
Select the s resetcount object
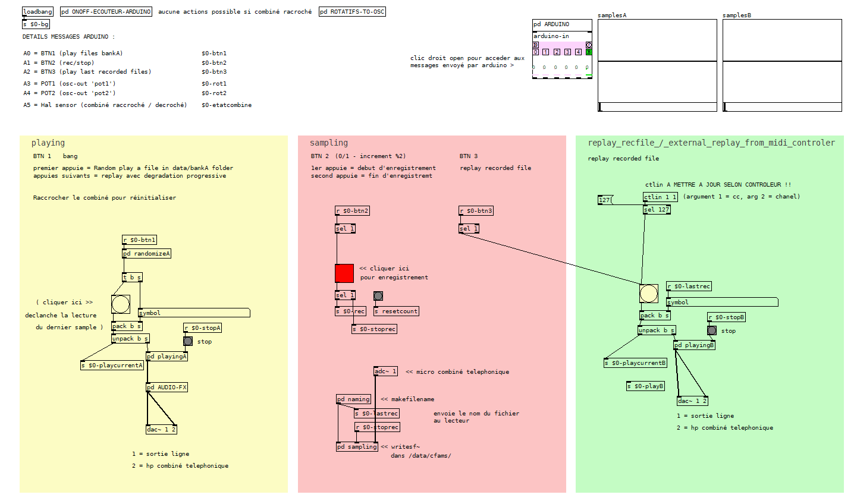tap(396, 311)
